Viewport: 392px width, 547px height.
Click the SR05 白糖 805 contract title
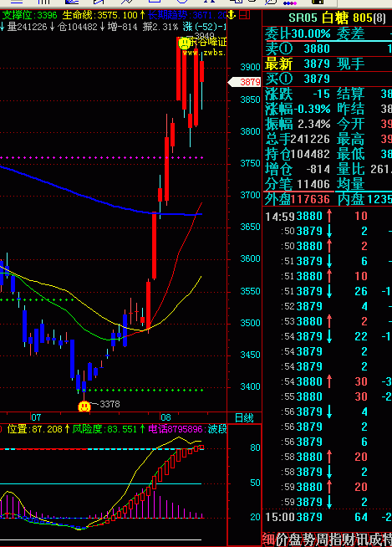[337, 18]
